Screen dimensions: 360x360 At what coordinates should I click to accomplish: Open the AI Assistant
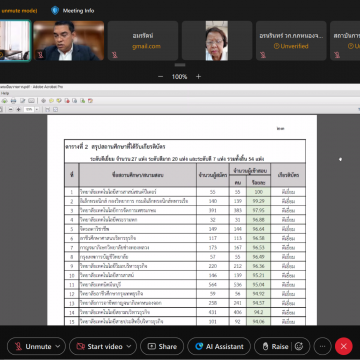tap(219, 346)
